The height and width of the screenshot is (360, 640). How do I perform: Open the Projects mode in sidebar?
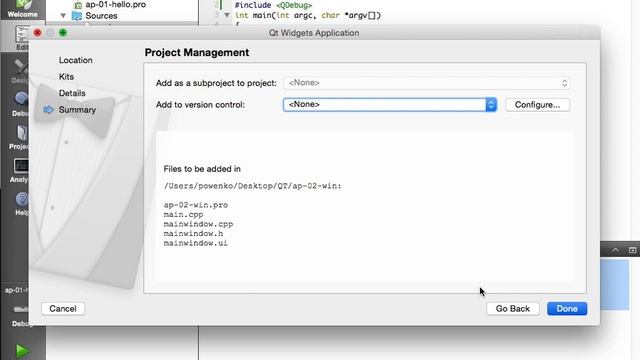click(19, 137)
